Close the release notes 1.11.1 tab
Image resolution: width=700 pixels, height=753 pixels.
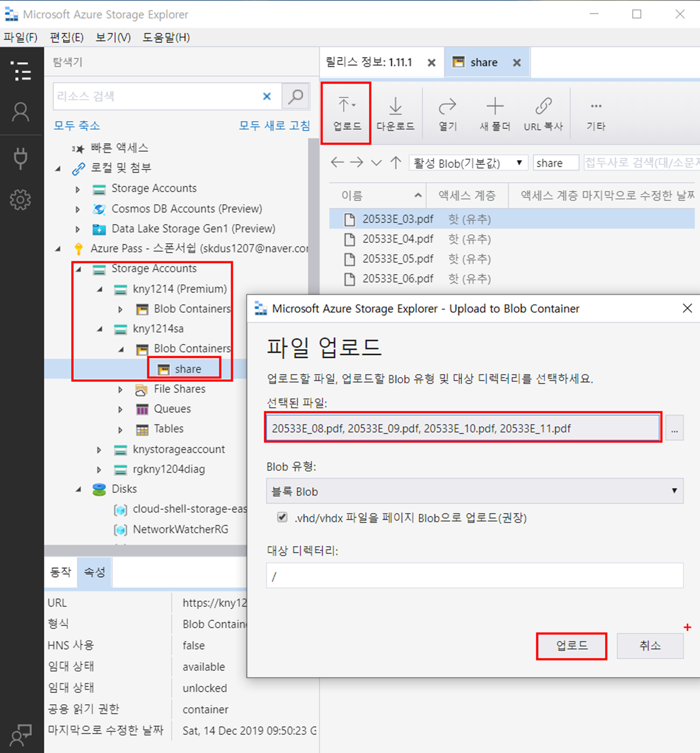tap(431, 63)
